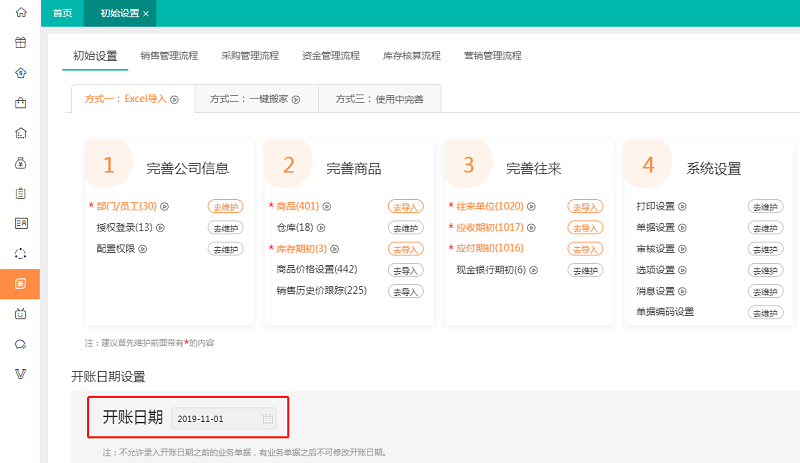Select 方式二：一键搬家 tab

(255, 99)
